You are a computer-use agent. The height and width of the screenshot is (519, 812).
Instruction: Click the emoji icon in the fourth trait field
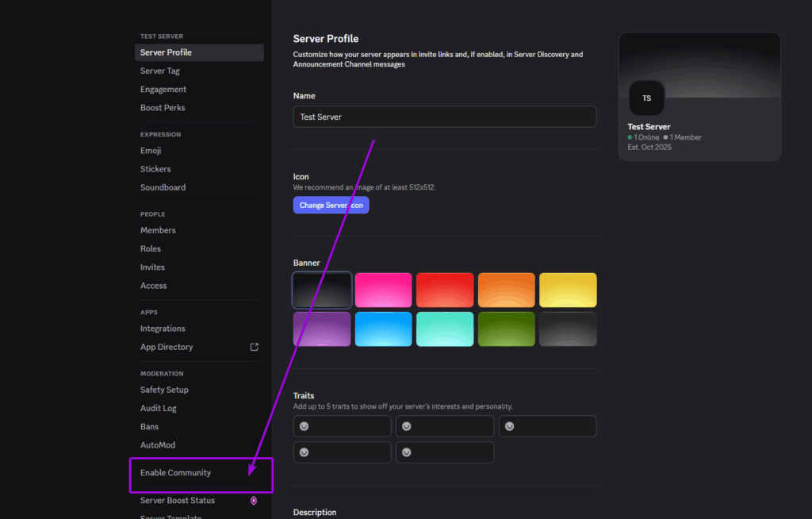tap(304, 452)
